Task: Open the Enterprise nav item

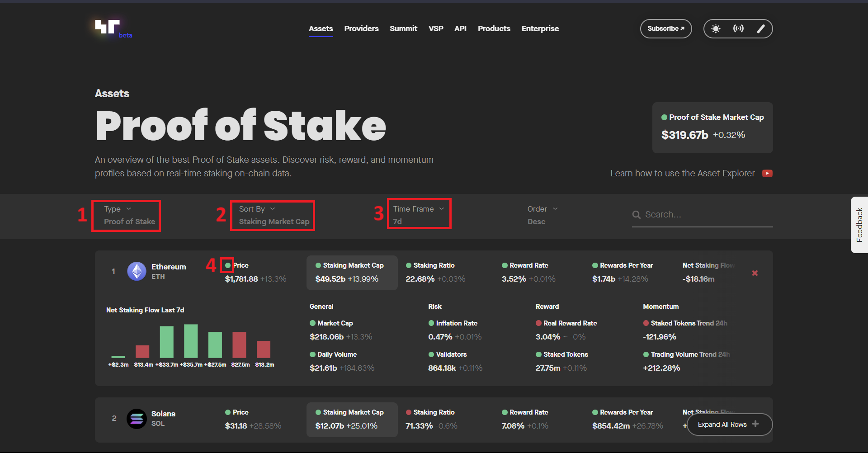Action: (x=540, y=28)
